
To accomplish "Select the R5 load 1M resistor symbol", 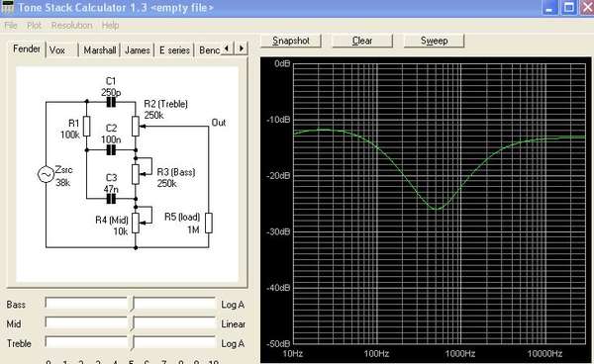I will [208, 223].
